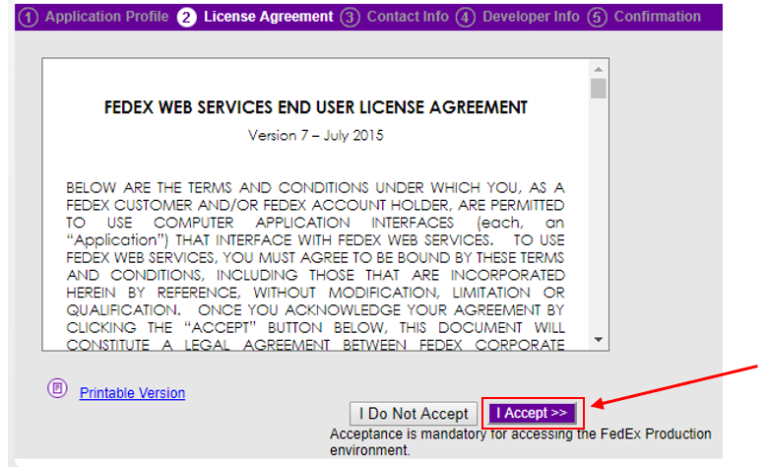Image resolution: width=768 pixels, height=467 pixels.
Task: Click the step 3 circled number icon
Action: coord(350,18)
